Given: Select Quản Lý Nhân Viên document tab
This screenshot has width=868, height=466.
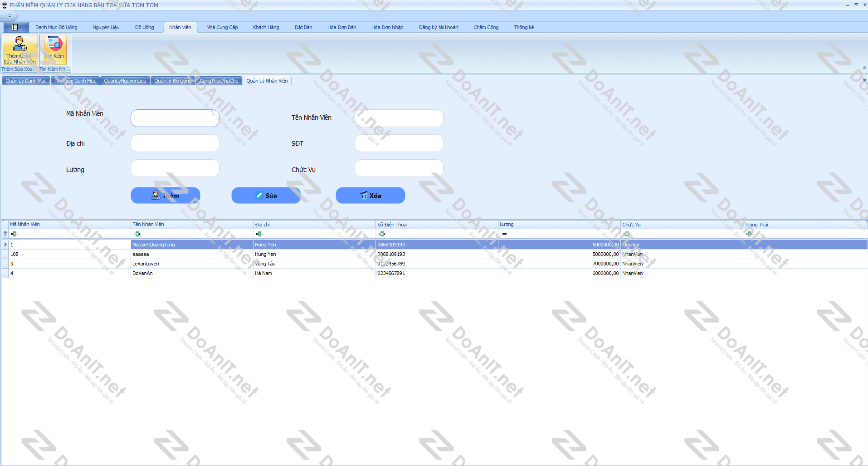Looking at the screenshot, I should point(267,81).
